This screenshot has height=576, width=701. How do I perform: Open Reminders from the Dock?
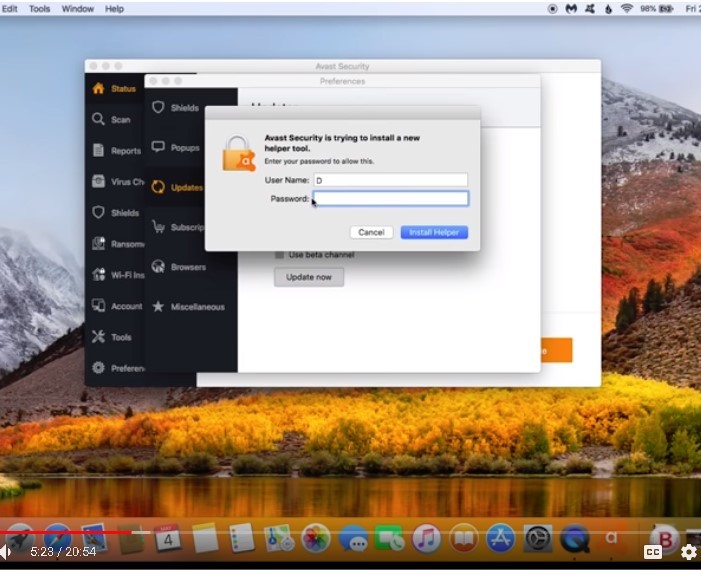tap(242, 538)
